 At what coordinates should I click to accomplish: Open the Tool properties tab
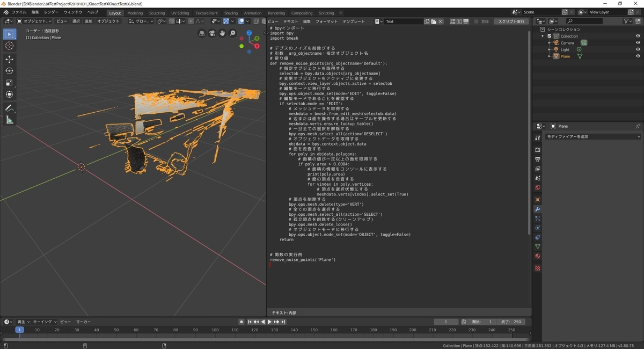(x=537, y=138)
